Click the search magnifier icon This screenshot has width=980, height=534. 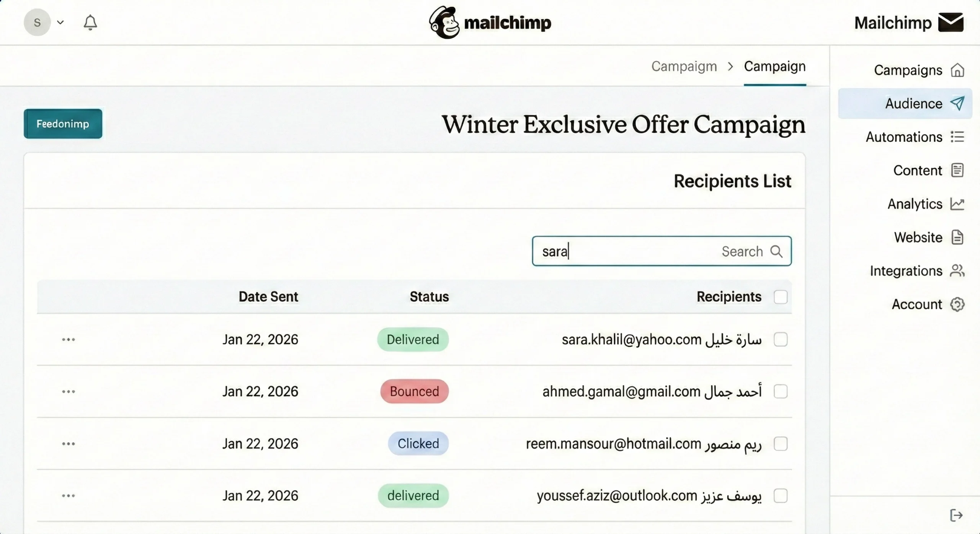[776, 251]
